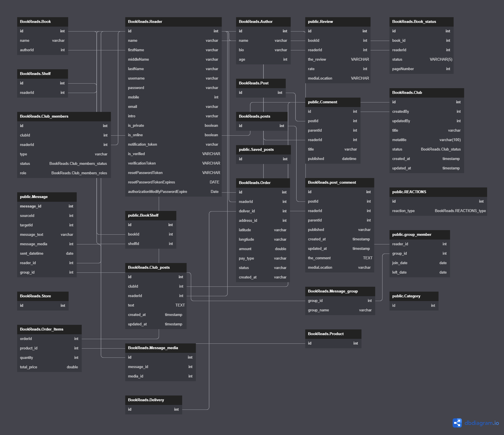This screenshot has width=504, height=435.
Task: Click the message_text field in Message table
Action: coord(47,235)
